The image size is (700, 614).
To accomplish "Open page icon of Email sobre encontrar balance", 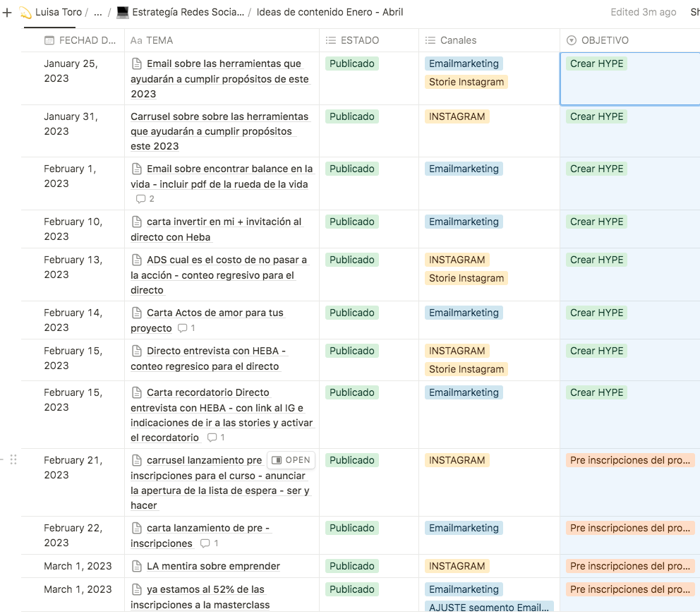I will click(137, 169).
